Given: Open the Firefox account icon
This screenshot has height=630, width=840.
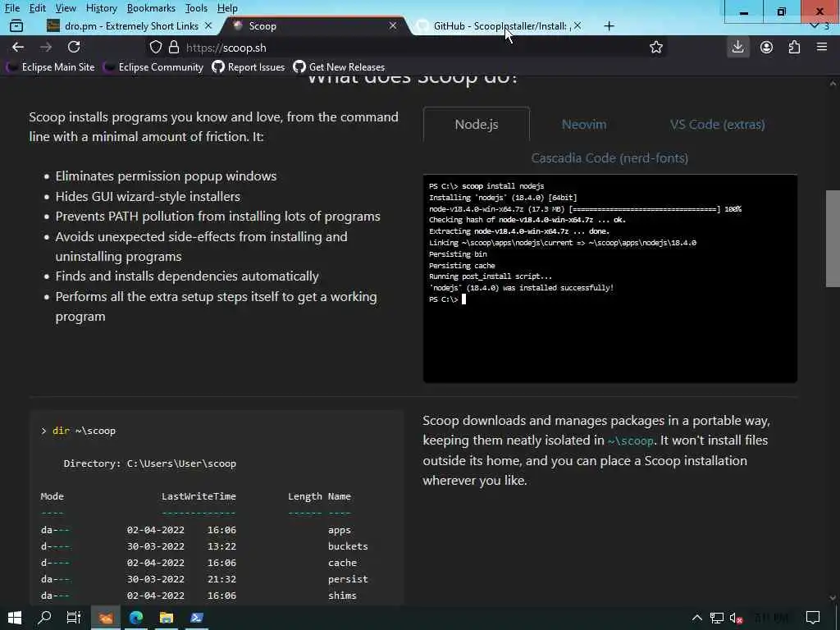Looking at the screenshot, I should coord(767,47).
